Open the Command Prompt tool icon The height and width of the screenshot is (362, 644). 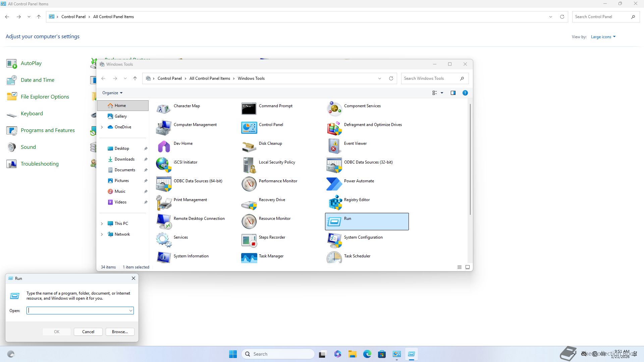[249, 109]
